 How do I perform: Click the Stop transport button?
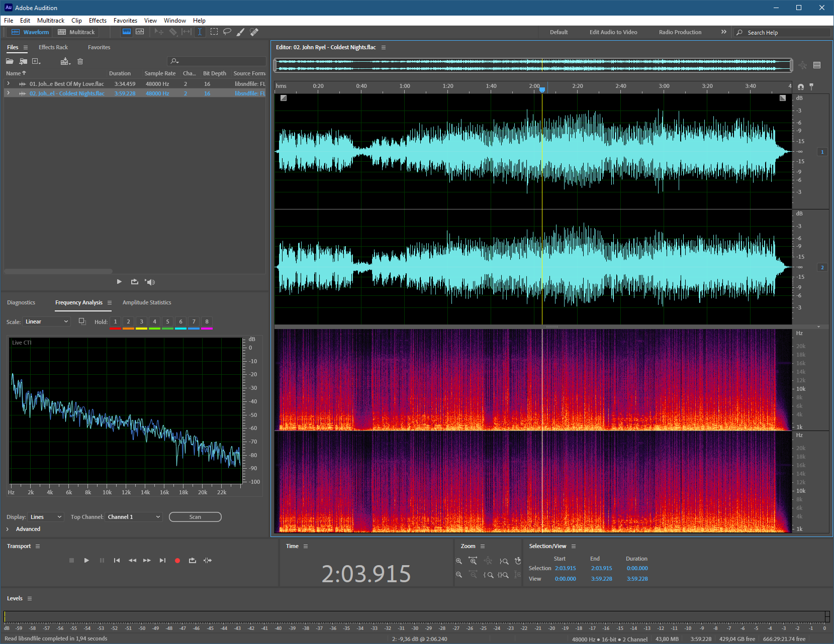click(x=71, y=560)
